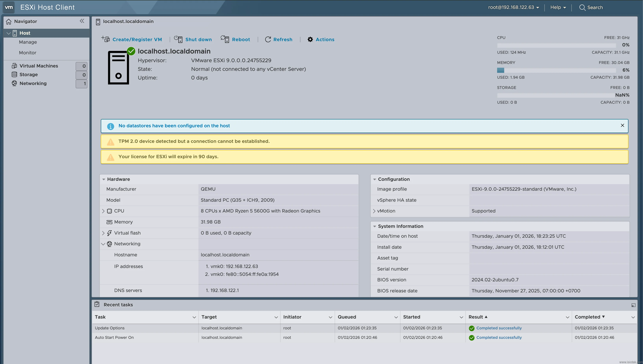Collapse the Configuration section
The image size is (643, 364).
[374, 179]
